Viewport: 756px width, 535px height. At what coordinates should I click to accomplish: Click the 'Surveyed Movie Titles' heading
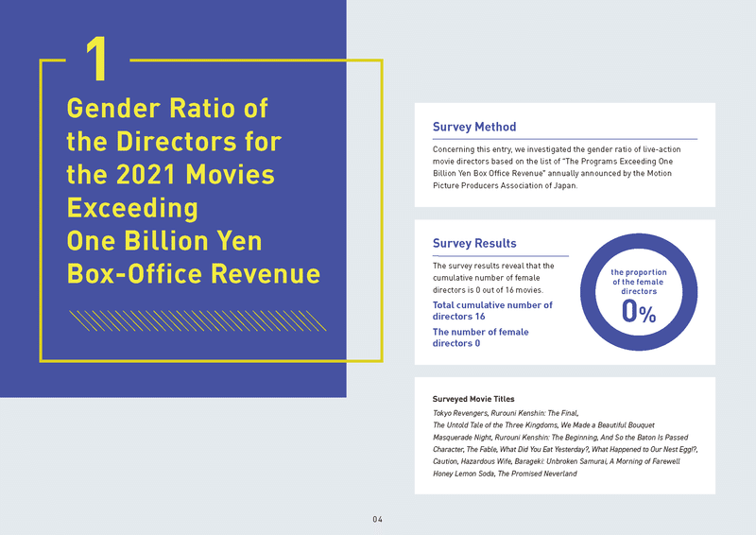coord(473,399)
